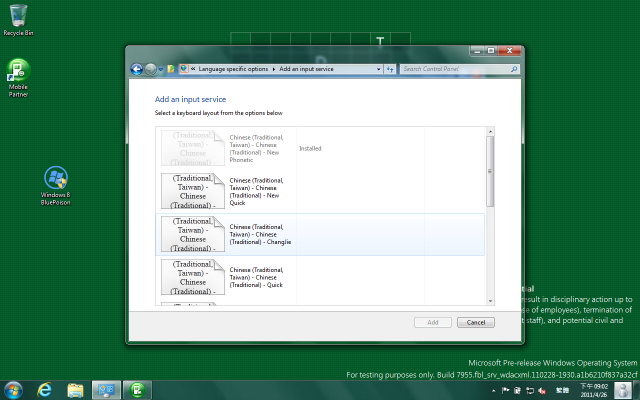Select the ChangJie keyboard layout thumbnail
This screenshot has width=640, height=400.
coord(193,234)
